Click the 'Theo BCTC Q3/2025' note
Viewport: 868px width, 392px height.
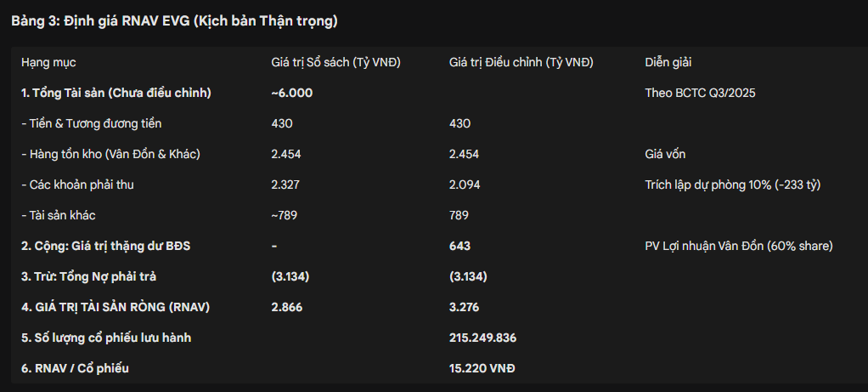click(x=700, y=93)
